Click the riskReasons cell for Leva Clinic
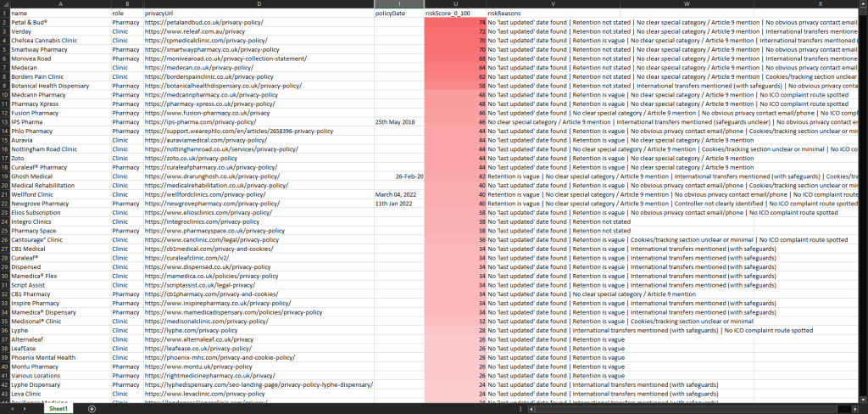 553,394
